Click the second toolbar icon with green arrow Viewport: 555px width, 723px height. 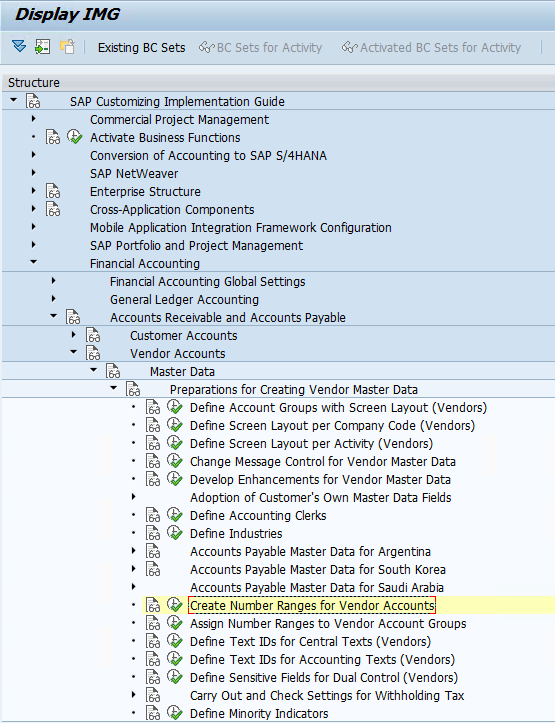[x=42, y=47]
